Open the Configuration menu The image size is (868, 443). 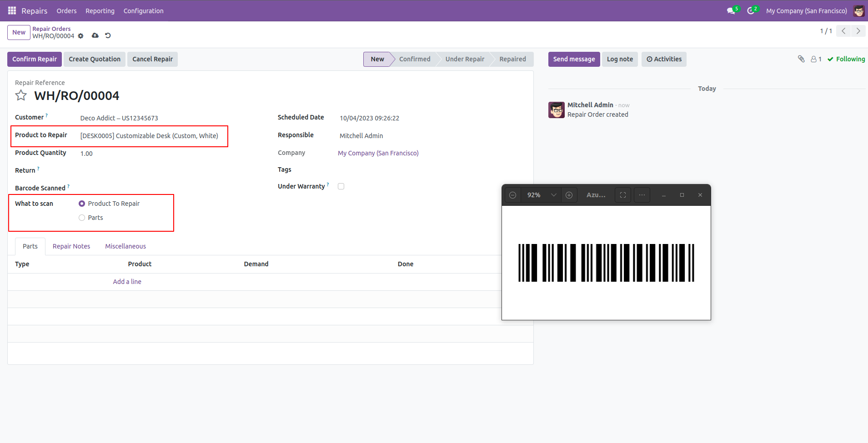click(x=143, y=11)
